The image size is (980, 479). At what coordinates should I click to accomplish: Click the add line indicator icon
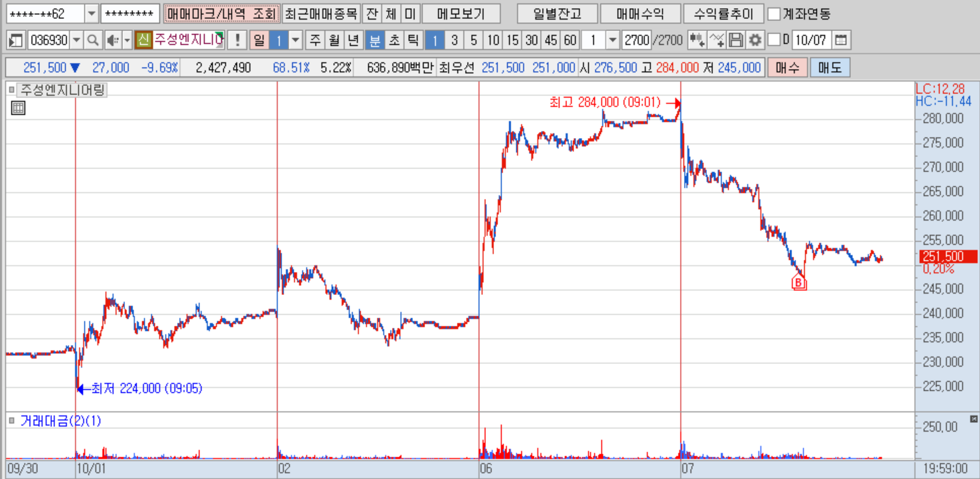(x=717, y=40)
